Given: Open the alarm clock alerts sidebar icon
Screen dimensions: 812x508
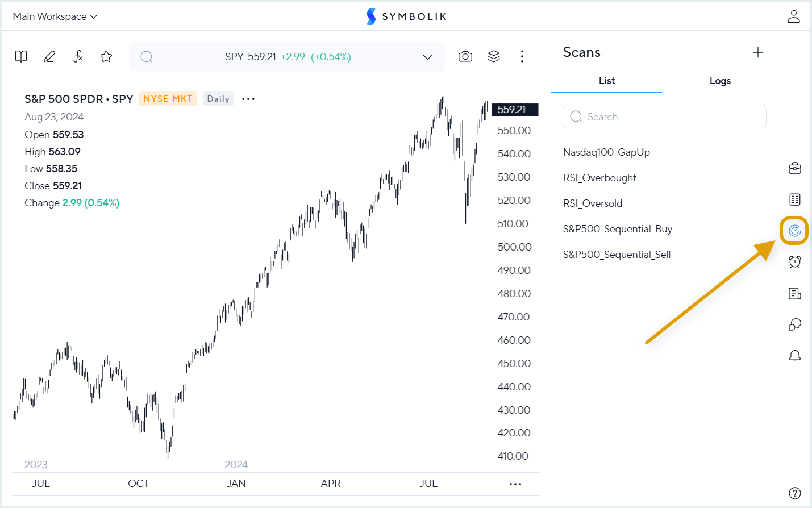Looking at the screenshot, I should pos(795,262).
